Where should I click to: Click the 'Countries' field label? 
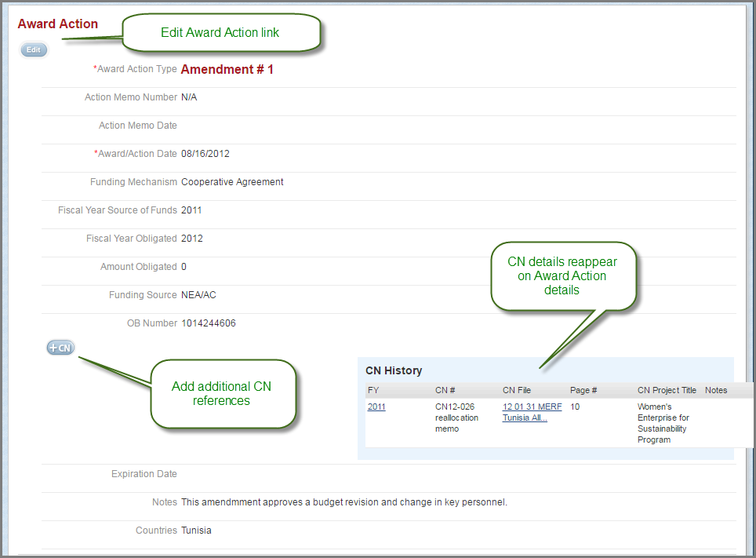click(x=156, y=531)
